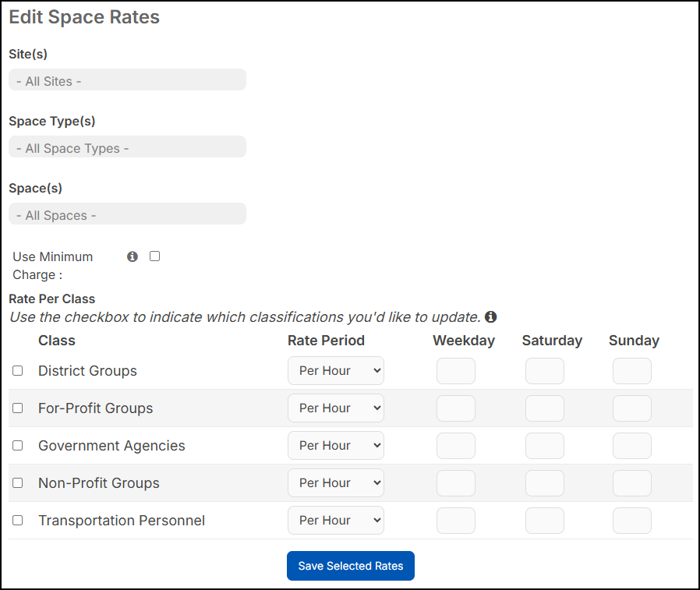
Task: Focus the Saturday rate field for District Groups
Action: click(545, 371)
